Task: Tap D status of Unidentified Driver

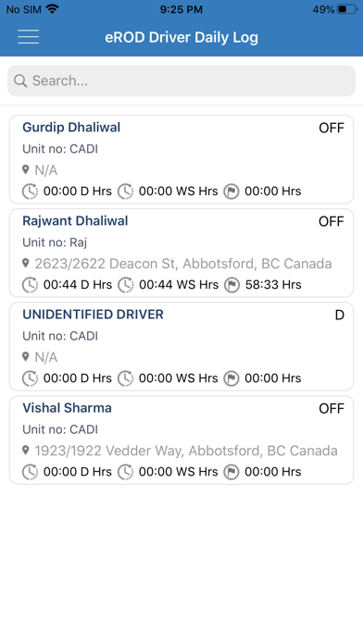Action: tap(340, 315)
